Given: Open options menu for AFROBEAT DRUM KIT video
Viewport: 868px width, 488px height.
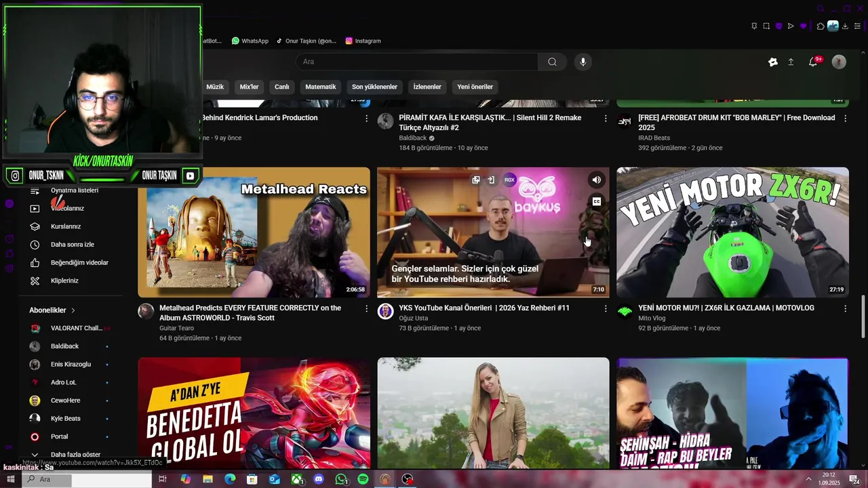Looking at the screenshot, I should tap(845, 118).
